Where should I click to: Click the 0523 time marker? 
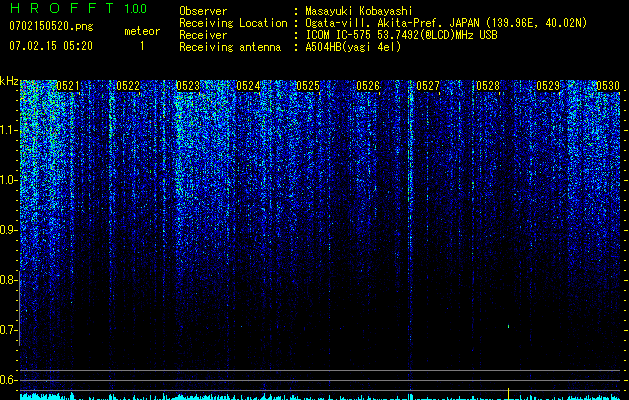tap(188, 86)
